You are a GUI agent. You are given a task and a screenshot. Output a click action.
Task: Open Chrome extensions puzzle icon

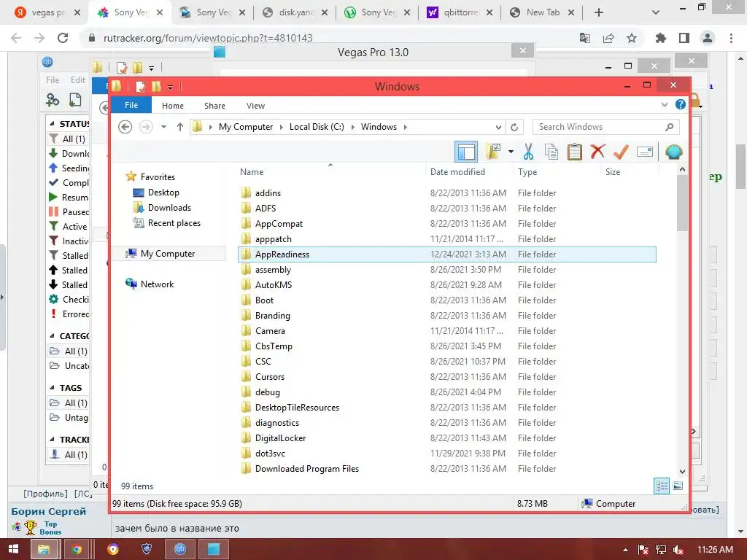pyautogui.click(x=661, y=38)
